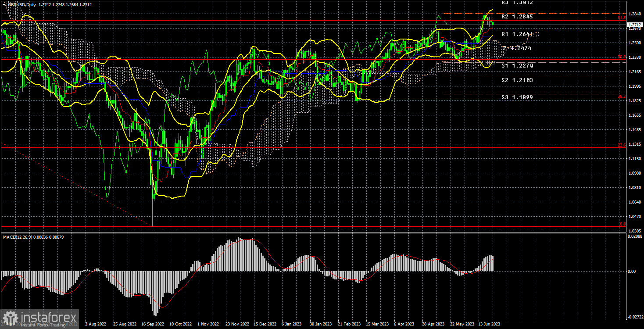
Task: Click price scale value 1.1485
Action: 634,129
